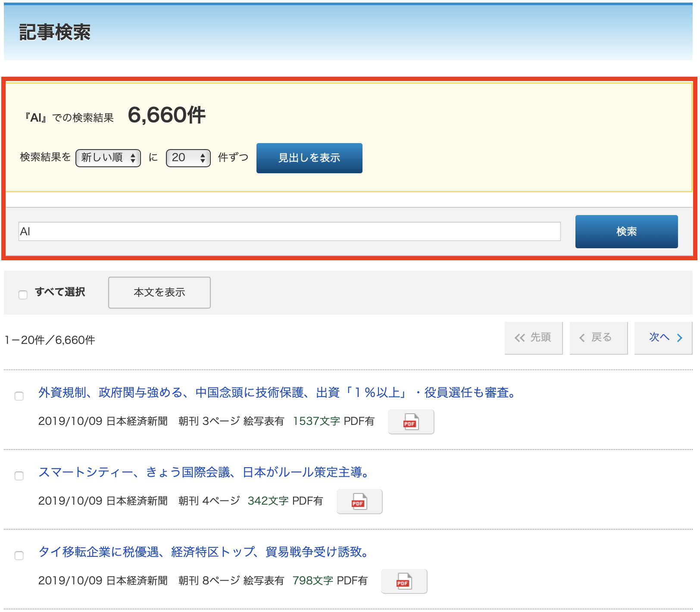
Task: Click the 見出しを表示 button
Action: pos(309,158)
